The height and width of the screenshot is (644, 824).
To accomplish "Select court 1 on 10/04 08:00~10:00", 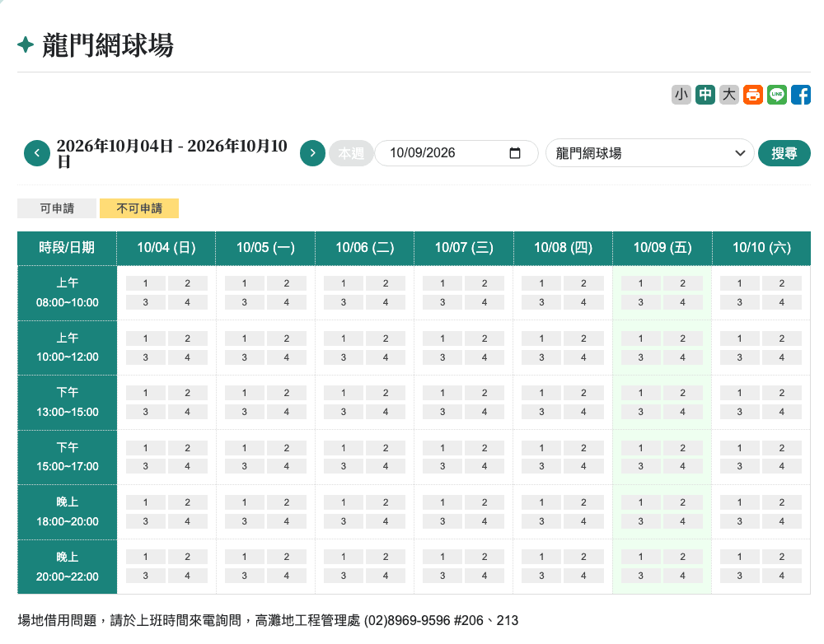I will pos(146,283).
